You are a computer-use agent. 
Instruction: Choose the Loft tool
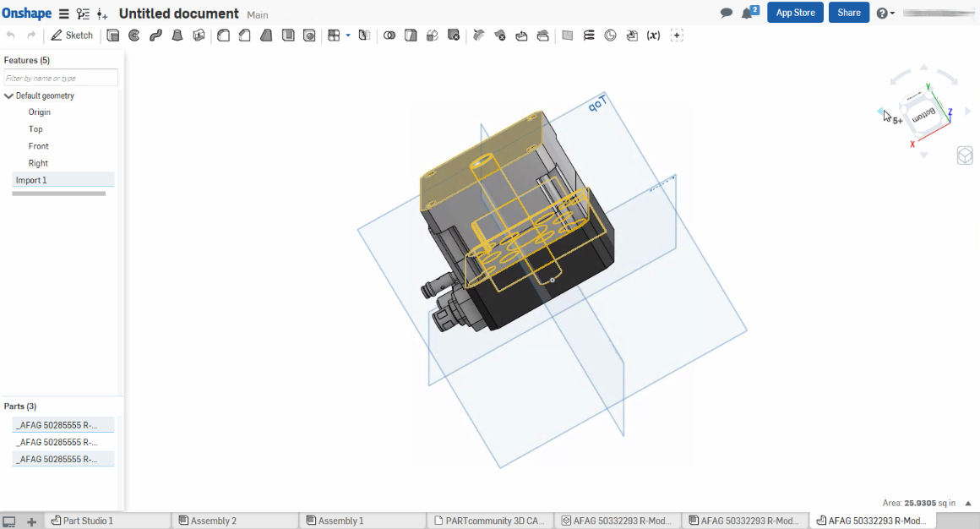(x=177, y=35)
